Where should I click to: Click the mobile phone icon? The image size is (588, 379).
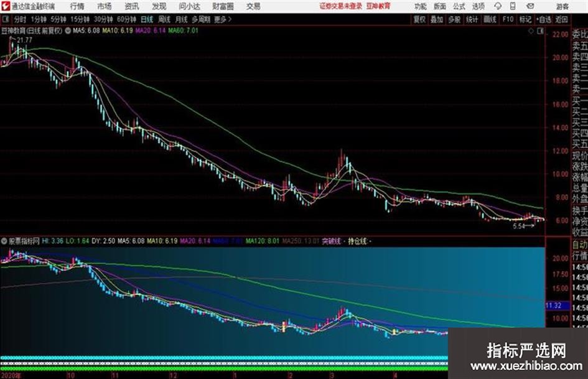tap(513, 6)
